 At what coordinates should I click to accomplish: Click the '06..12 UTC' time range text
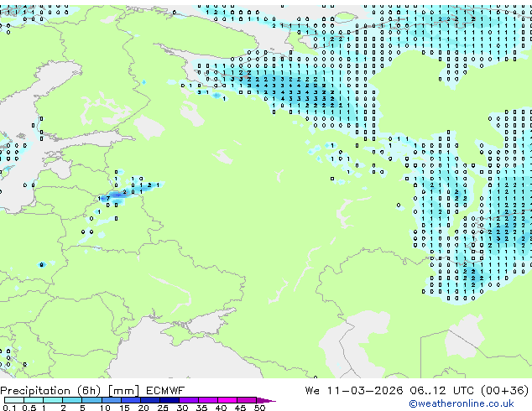click(x=441, y=391)
